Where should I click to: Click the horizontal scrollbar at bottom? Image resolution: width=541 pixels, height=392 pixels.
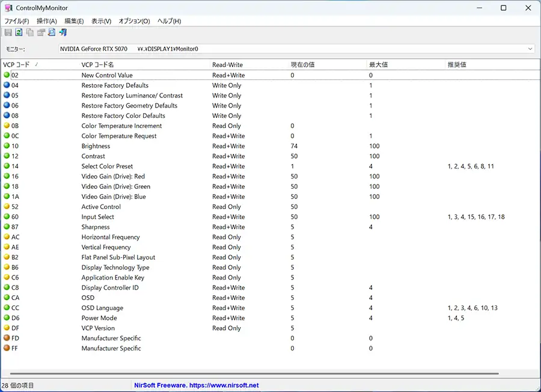coord(252,374)
